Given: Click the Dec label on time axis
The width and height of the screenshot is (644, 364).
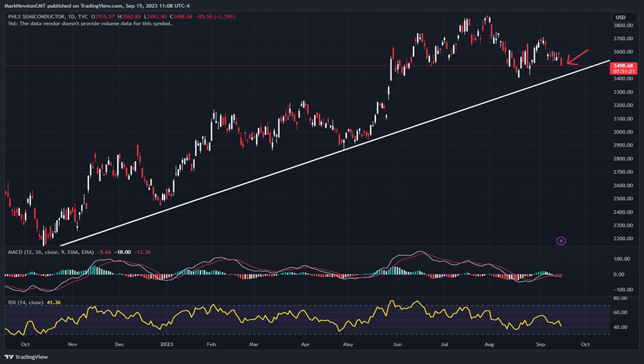Looking at the screenshot, I should point(119,344).
